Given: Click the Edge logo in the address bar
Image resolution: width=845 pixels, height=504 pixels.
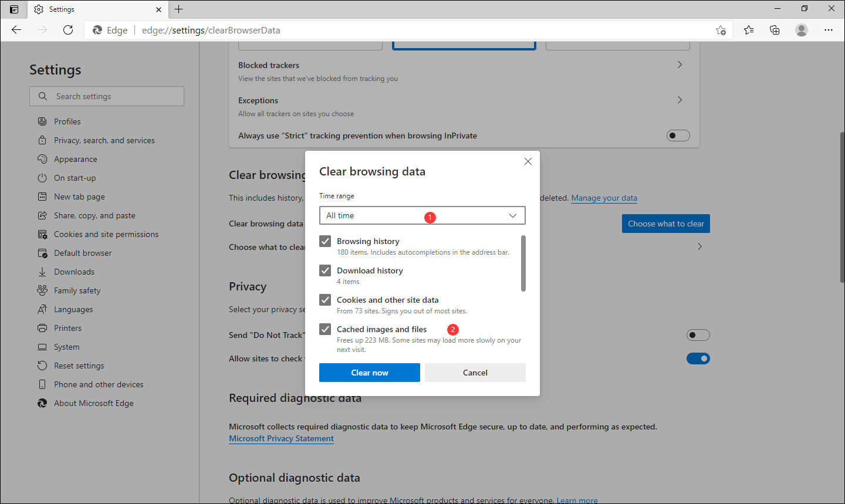Looking at the screenshot, I should click(x=97, y=29).
